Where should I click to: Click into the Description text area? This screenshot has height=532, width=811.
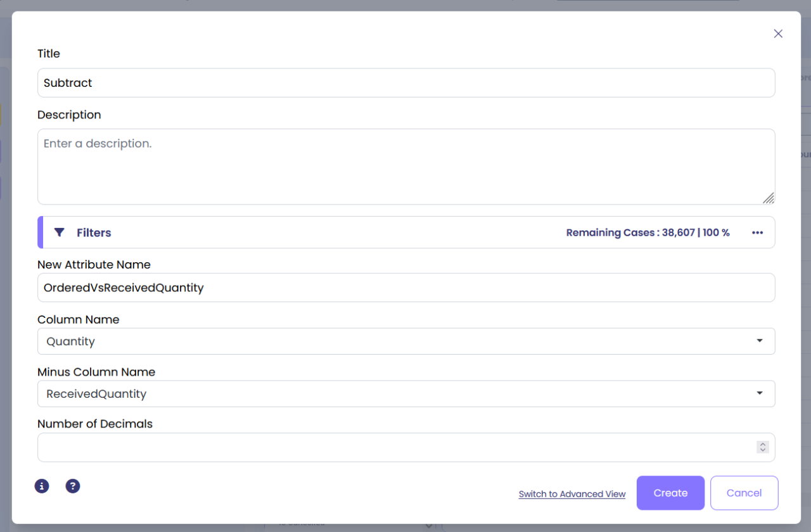click(405, 167)
